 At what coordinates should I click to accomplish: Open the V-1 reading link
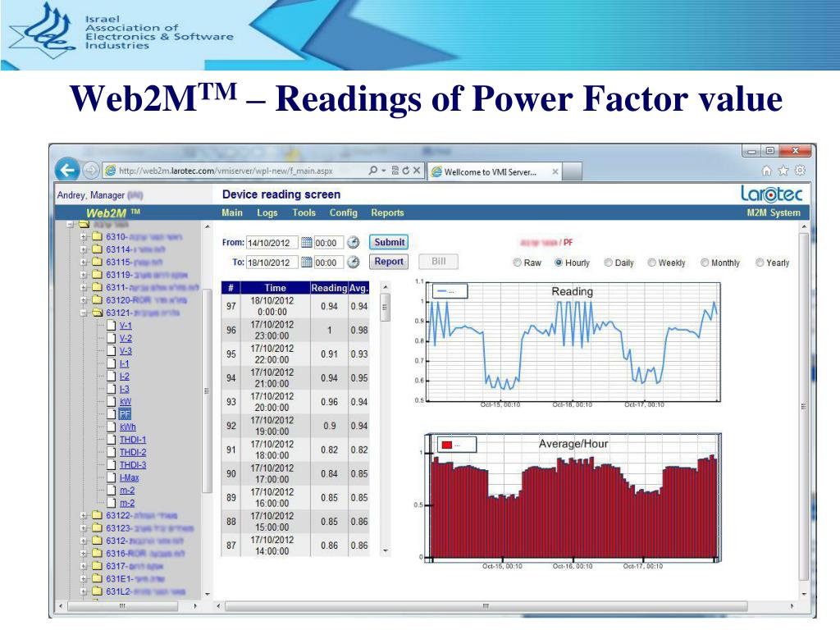126,325
